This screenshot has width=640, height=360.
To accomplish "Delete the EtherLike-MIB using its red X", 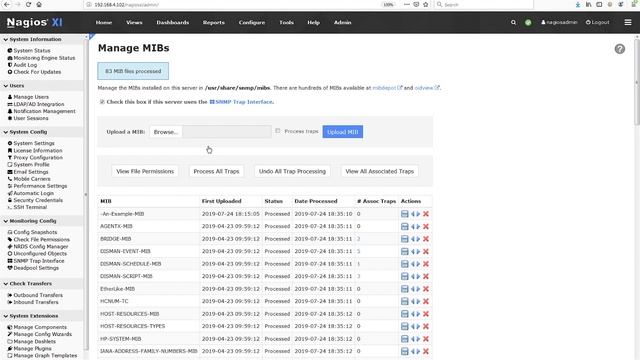I will click(426, 289).
